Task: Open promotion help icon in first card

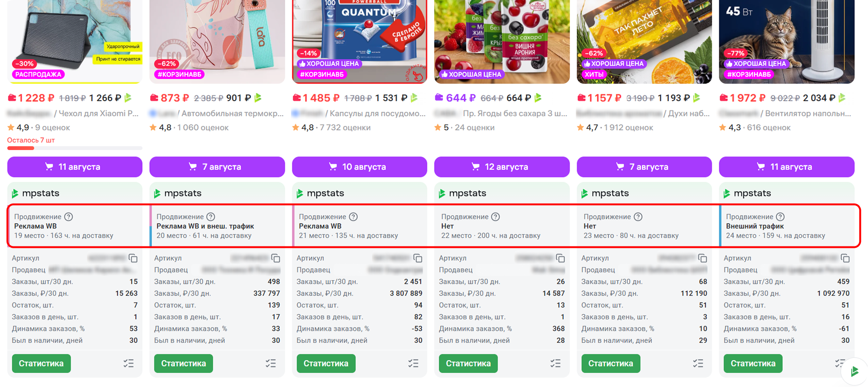Action: click(69, 217)
